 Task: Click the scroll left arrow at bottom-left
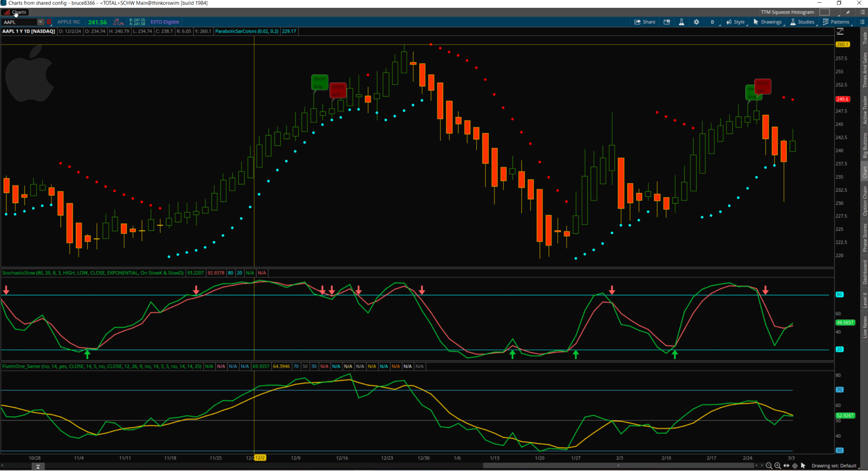click(x=2, y=466)
